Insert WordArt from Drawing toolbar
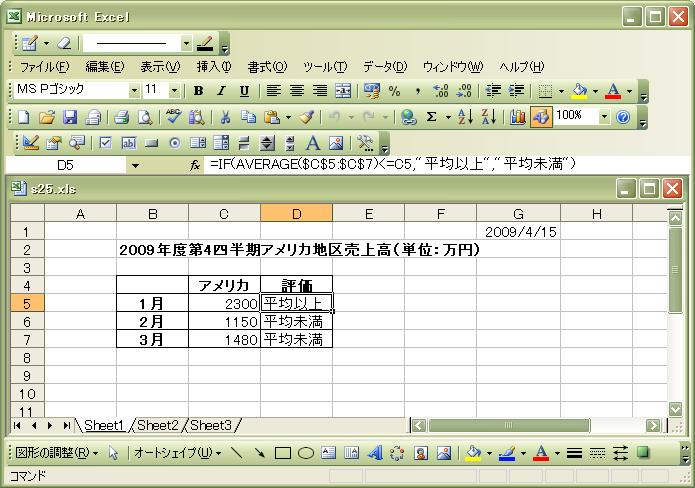 point(375,453)
